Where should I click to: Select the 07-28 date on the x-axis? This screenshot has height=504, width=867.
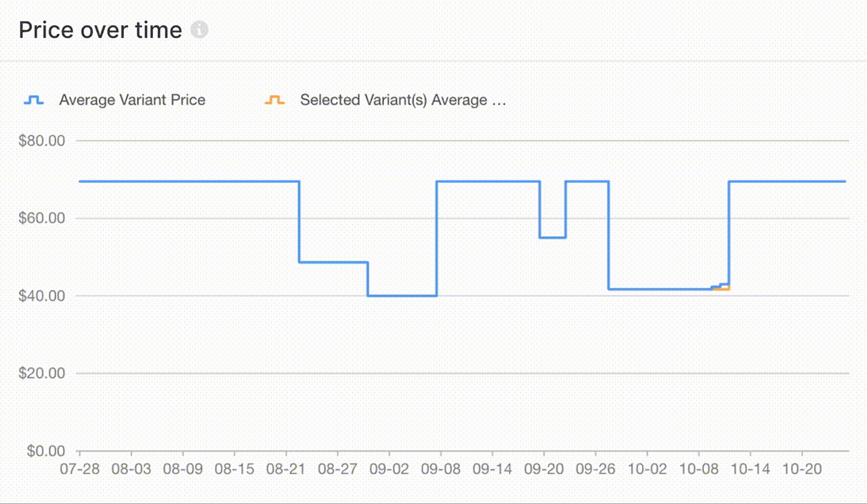tap(80, 469)
